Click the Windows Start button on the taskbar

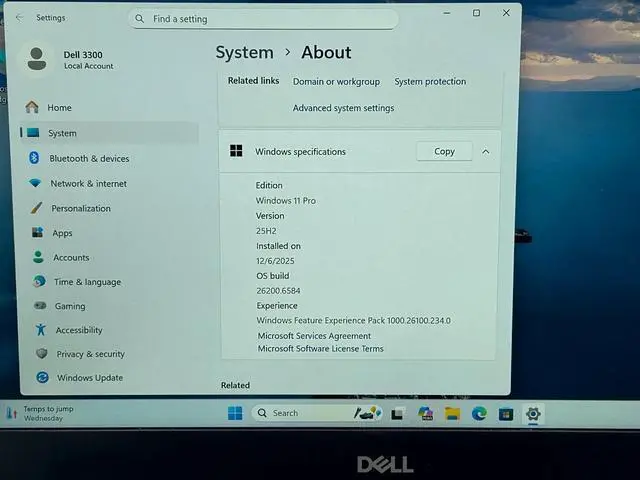pos(235,413)
